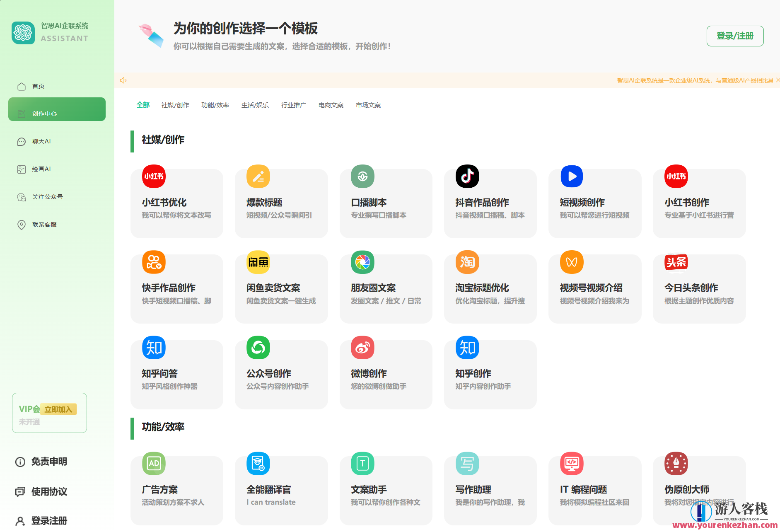Open the 抖音作品创作 template icon
The image size is (780, 532).
click(x=467, y=177)
